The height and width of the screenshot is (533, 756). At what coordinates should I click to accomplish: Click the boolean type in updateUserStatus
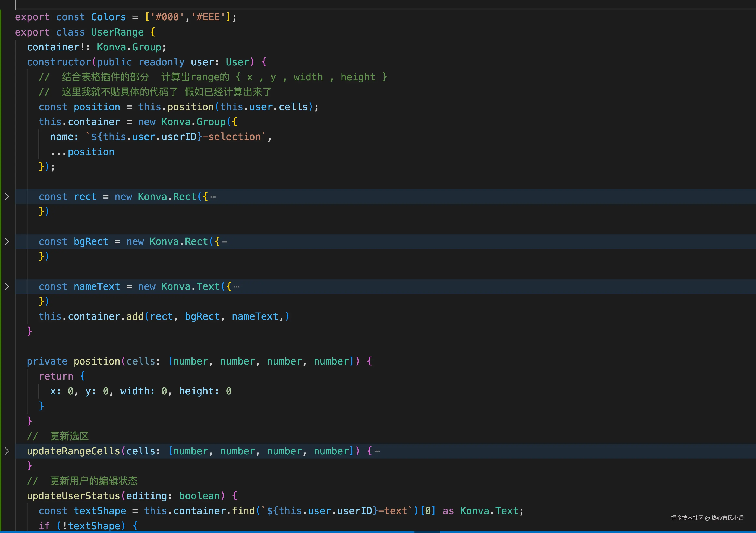(200, 496)
